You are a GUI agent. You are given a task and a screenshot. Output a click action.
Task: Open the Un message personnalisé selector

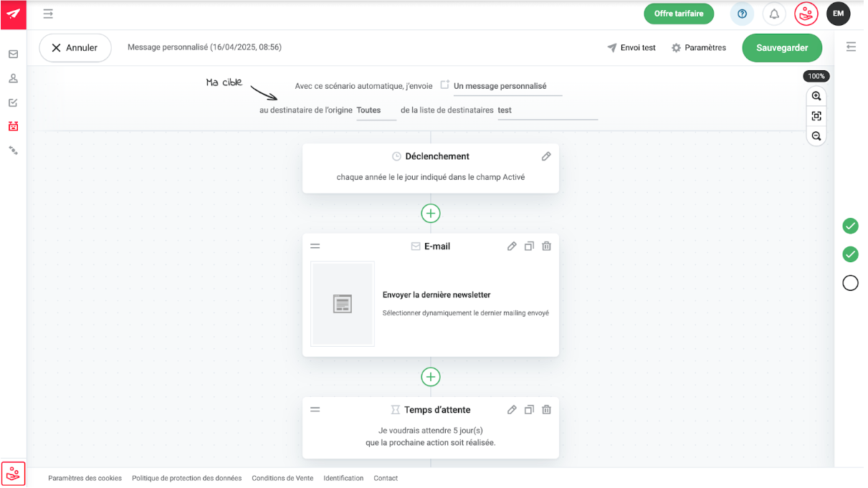pyautogui.click(x=507, y=86)
